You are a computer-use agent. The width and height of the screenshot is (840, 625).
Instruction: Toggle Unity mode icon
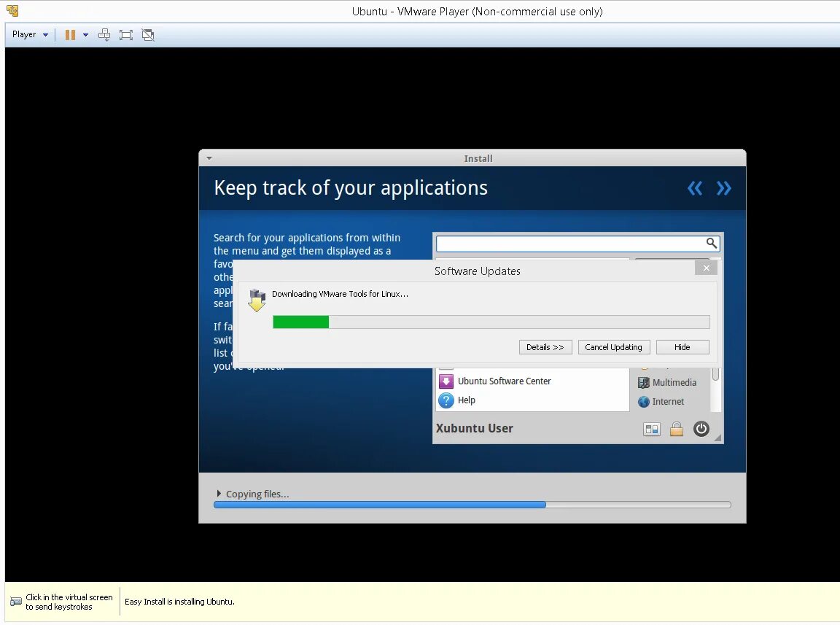148,35
